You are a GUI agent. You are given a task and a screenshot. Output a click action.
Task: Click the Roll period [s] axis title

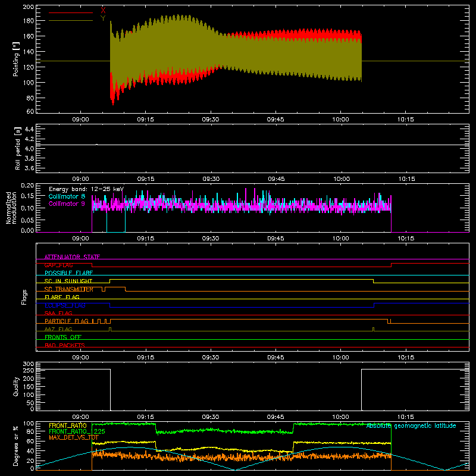(x=17, y=148)
